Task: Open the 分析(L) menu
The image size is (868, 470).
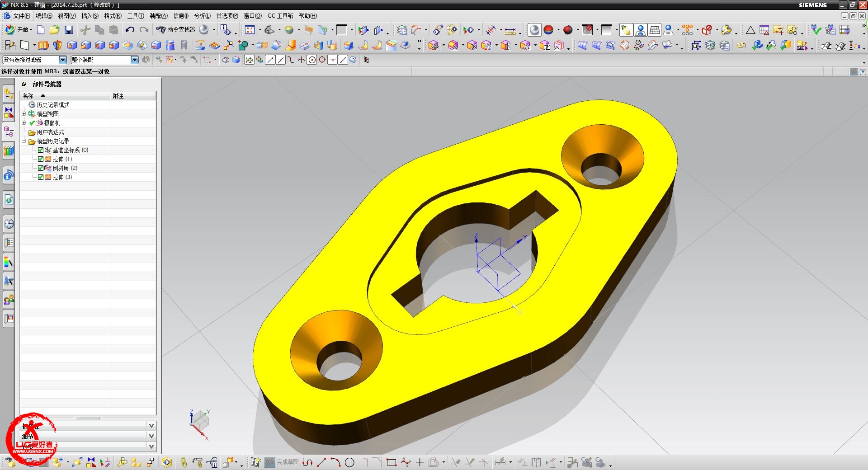Action: coord(202,16)
